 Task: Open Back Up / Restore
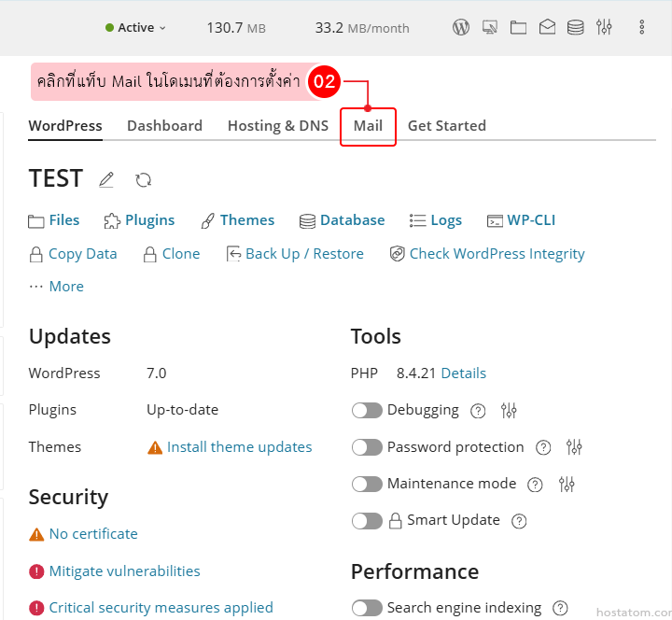click(295, 254)
